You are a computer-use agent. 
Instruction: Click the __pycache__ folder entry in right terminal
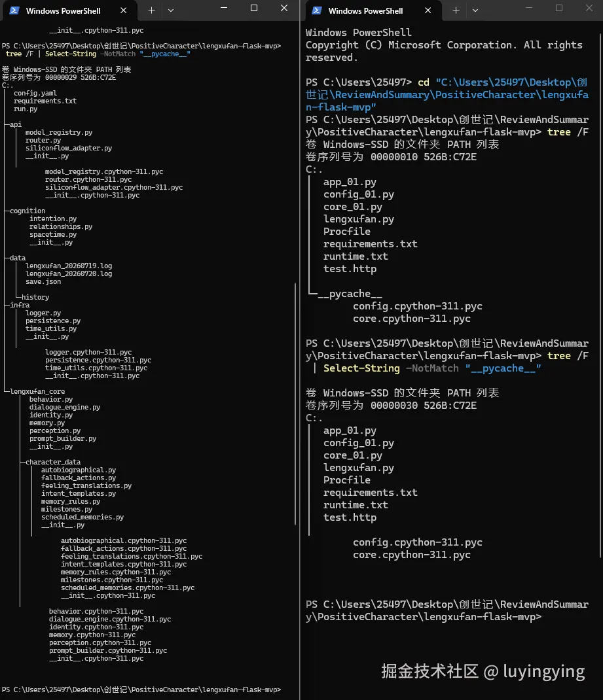(x=350, y=294)
